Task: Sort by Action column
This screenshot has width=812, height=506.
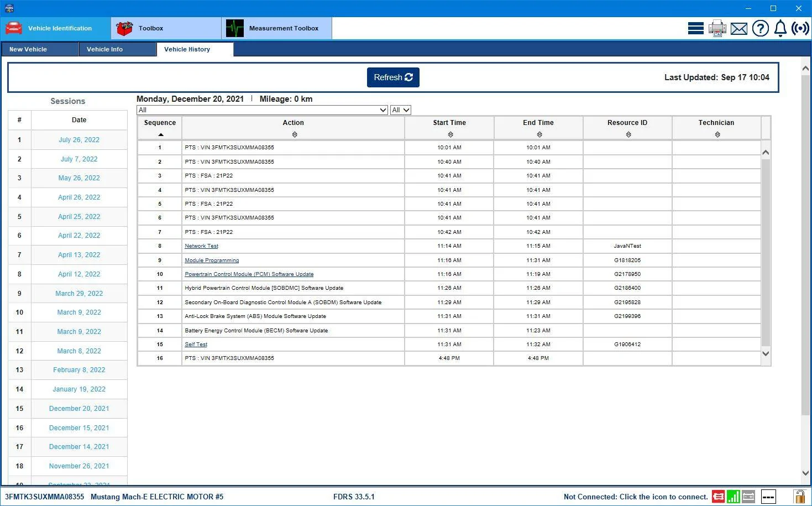Action: tap(294, 134)
